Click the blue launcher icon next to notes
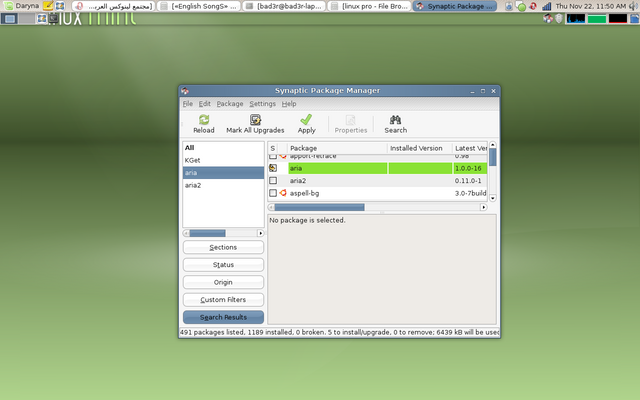Image resolution: width=640 pixels, height=400 pixels. tap(60, 6)
